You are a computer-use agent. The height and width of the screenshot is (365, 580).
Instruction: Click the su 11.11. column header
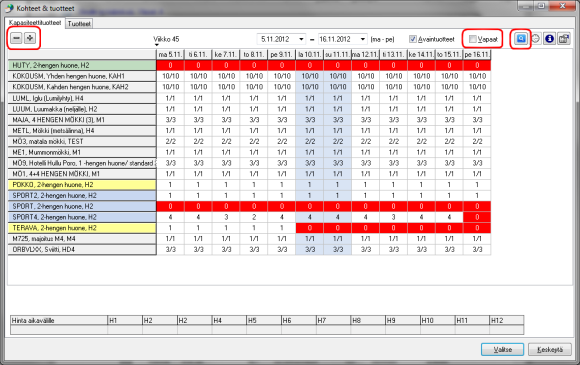coord(337,54)
